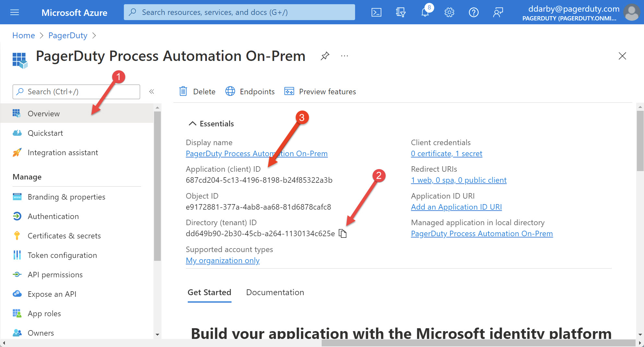This screenshot has width=644, height=347.
Task: Click Preview features button
Action: [x=320, y=91]
